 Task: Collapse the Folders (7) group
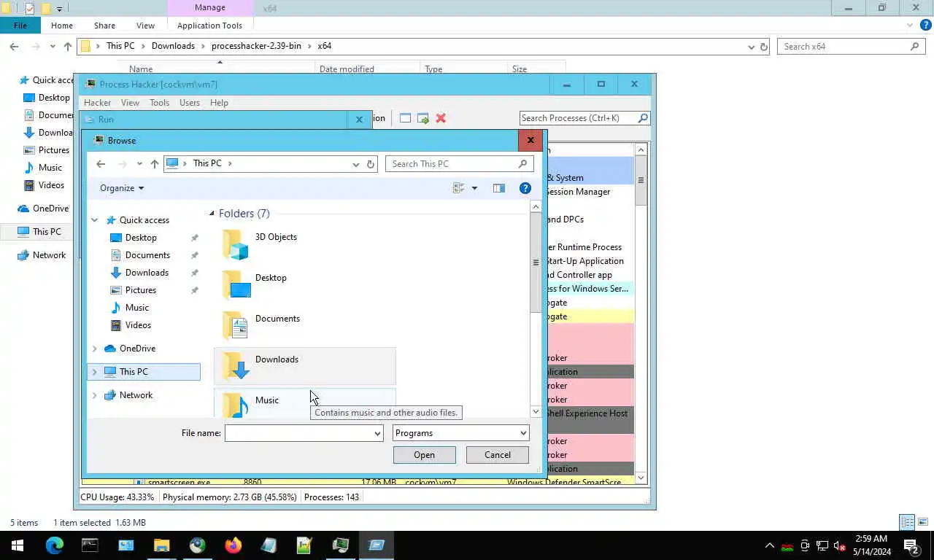tap(212, 214)
